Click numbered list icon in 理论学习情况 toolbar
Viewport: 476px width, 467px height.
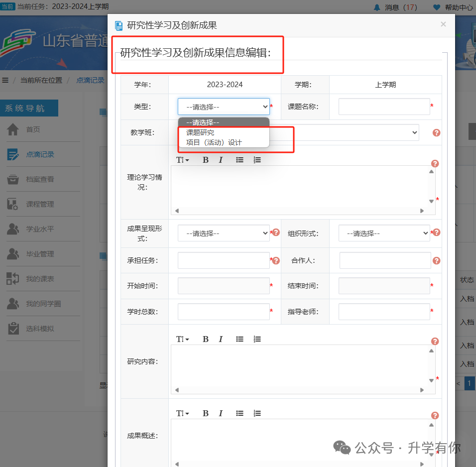click(257, 159)
